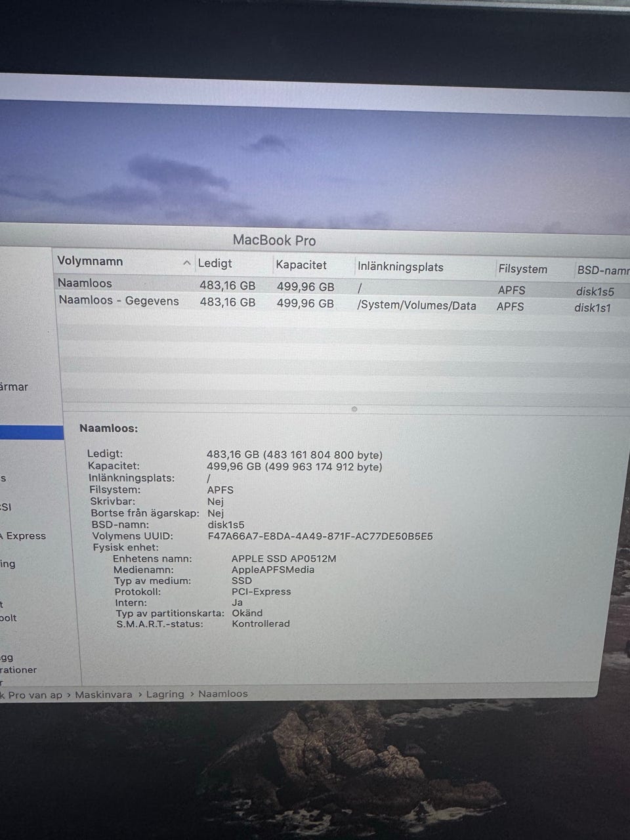Screen dimensions: 630x840
Task: Click the /System/Volumes/Data mount point cell
Action: coord(416,305)
